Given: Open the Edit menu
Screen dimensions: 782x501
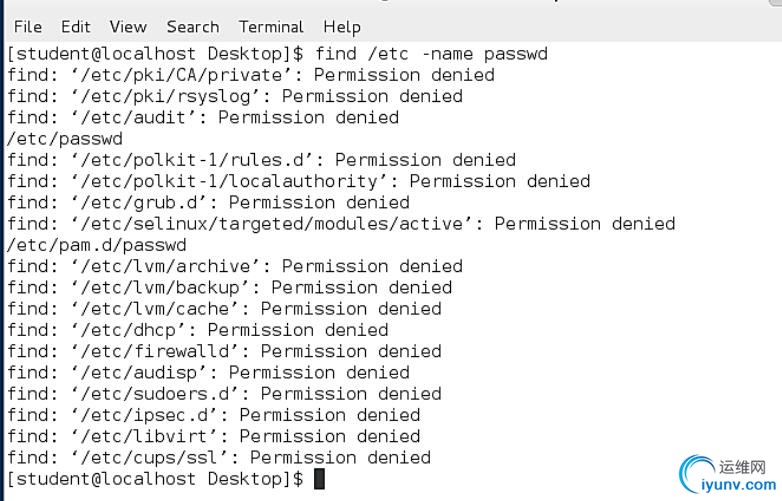Looking at the screenshot, I should point(75,26).
